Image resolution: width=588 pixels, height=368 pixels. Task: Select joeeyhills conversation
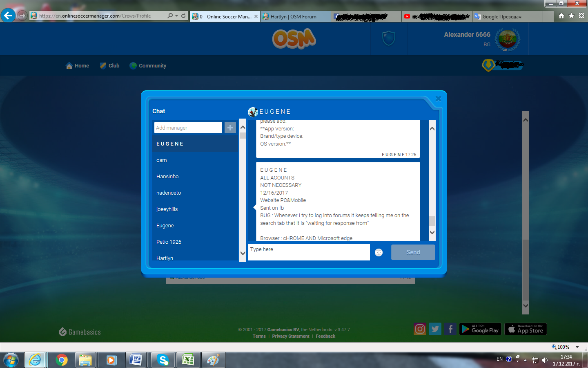195,209
